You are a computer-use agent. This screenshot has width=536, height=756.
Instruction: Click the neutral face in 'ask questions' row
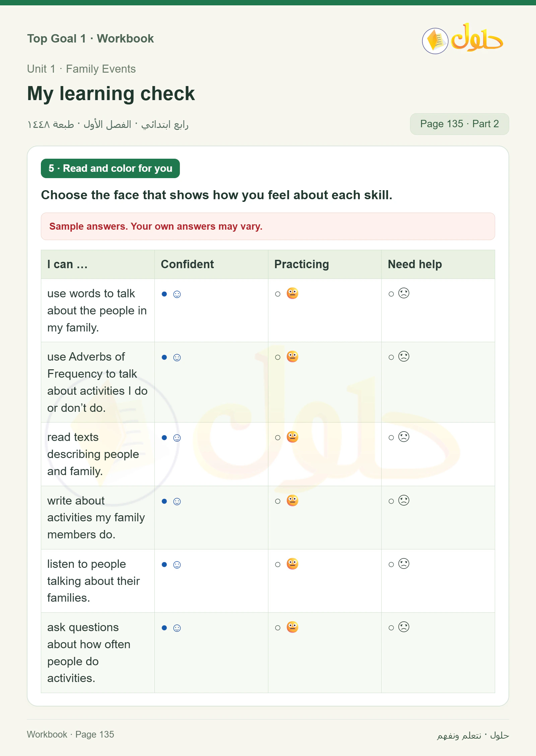pyautogui.click(x=292, y=627)
